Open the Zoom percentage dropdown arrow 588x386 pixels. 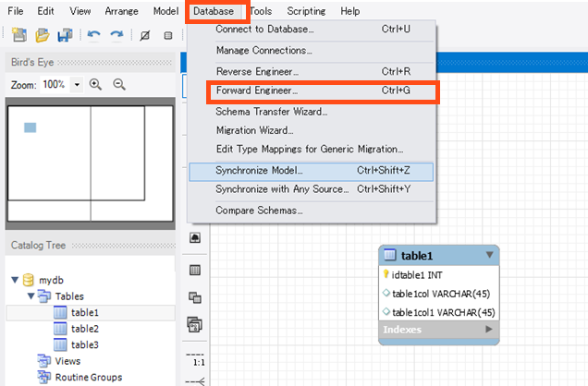[77, 85]
